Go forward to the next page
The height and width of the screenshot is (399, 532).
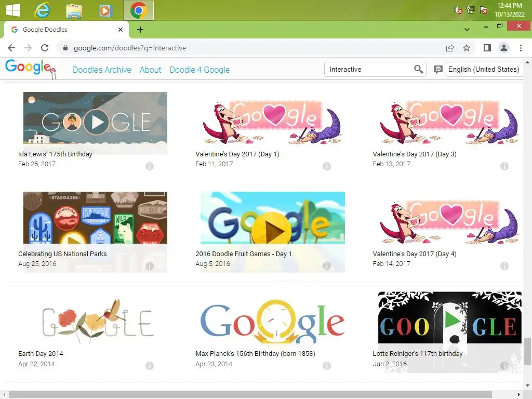pyautogui.click(x=28, y=48)
